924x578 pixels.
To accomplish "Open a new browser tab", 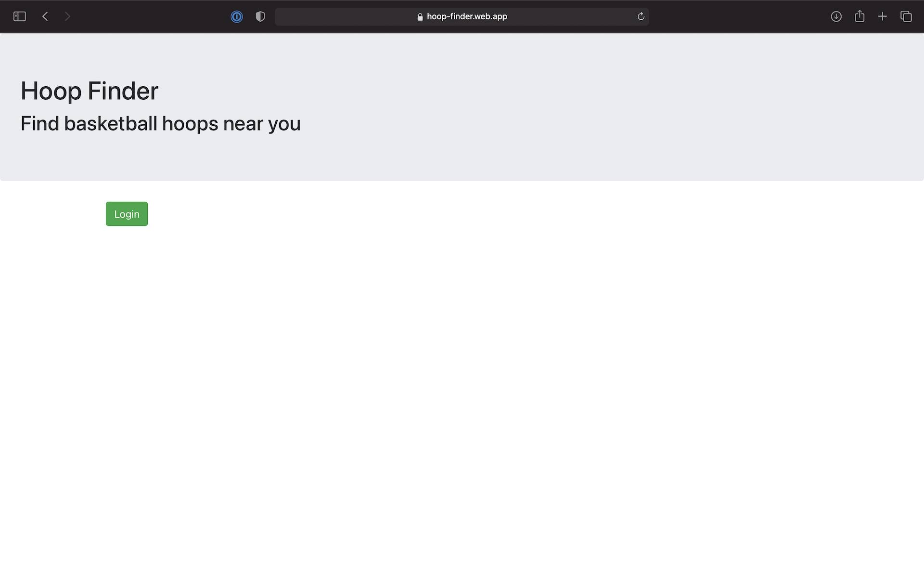I will click(x=883, y=16).
